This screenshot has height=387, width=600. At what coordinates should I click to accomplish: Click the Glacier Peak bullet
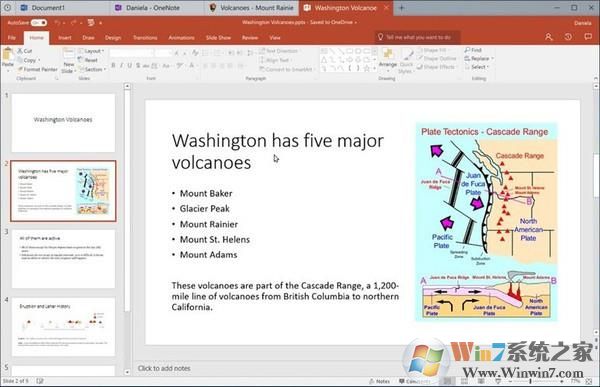point(205,209)
